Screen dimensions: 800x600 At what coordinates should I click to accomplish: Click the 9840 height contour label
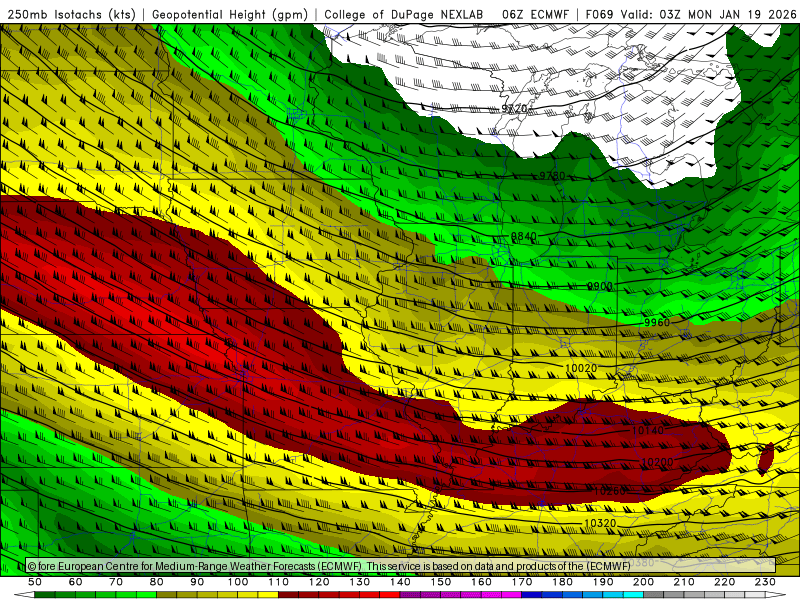coord(524,236)
